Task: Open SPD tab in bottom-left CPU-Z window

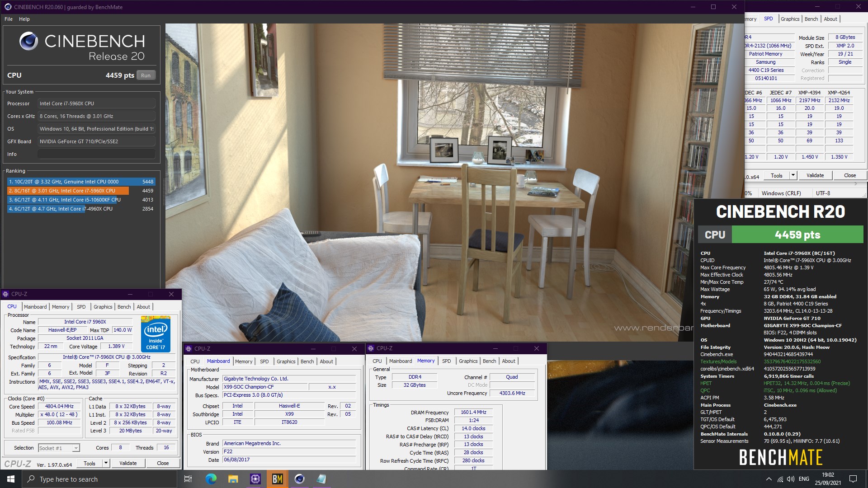Action: point(81,307)
